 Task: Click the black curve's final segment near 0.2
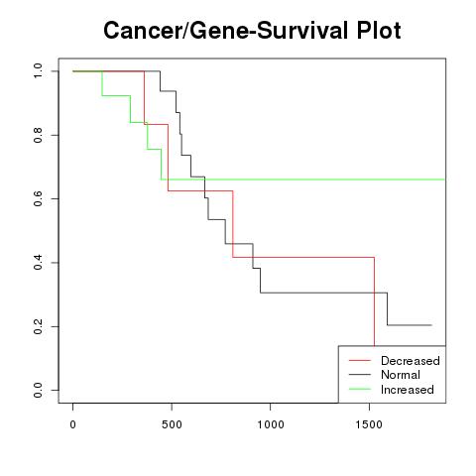[x=410, y=325]
